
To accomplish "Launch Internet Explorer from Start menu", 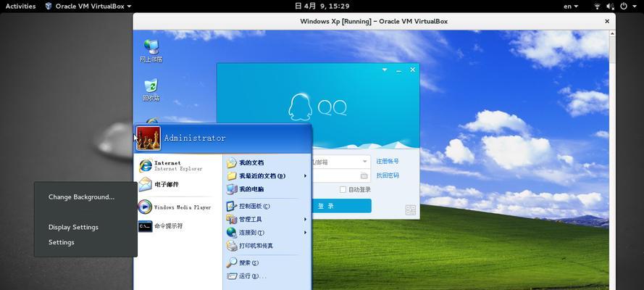I will 171,165.
